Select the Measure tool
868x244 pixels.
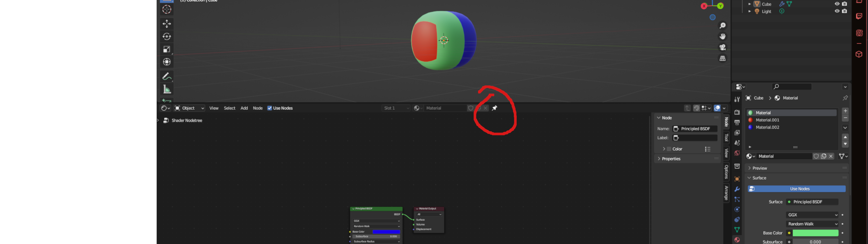167,89
